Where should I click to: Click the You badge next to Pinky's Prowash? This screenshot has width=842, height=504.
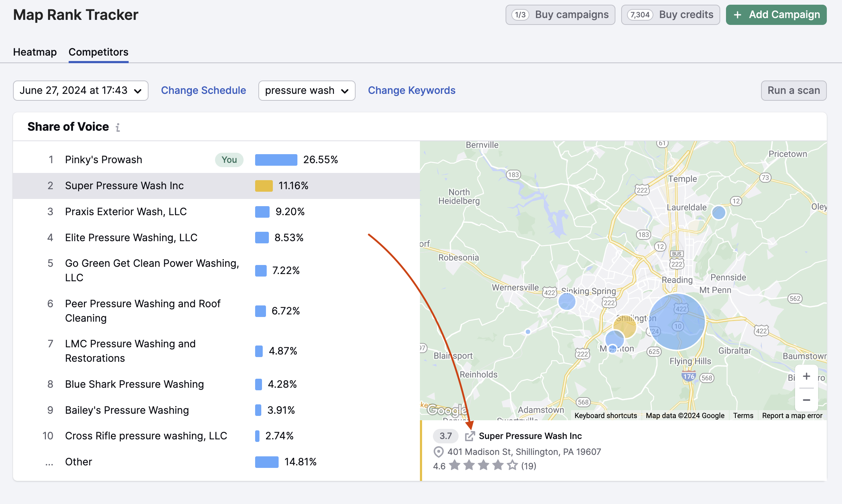tap(229, 160)
